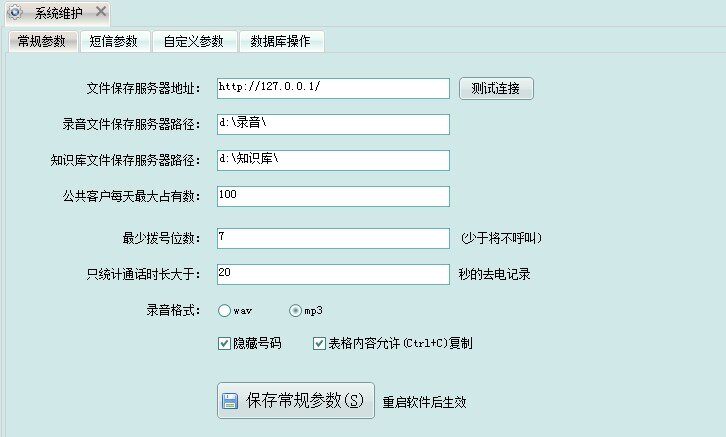726x437 pixels.
Task: Select the mp3 recording format
Action: (296, 311)
